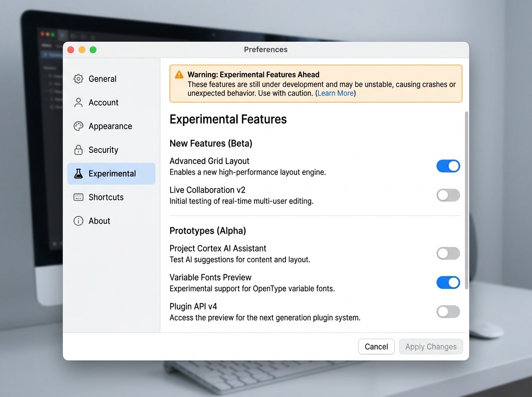
Task: Enable the Plugin API v4 toggle
Action: pyautogui.click(x=448, y=311)
